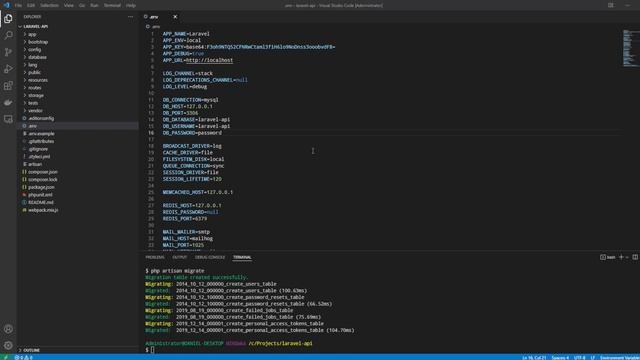
Task: Open the Explorer view in activity bar
Action: pos(8,18)
